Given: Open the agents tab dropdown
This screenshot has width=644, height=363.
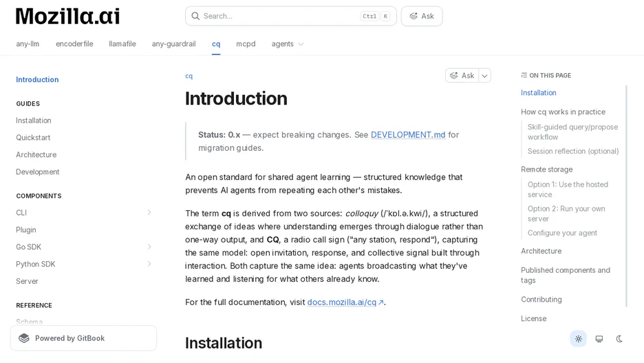Looking at the screenshot, I should 288,44.
